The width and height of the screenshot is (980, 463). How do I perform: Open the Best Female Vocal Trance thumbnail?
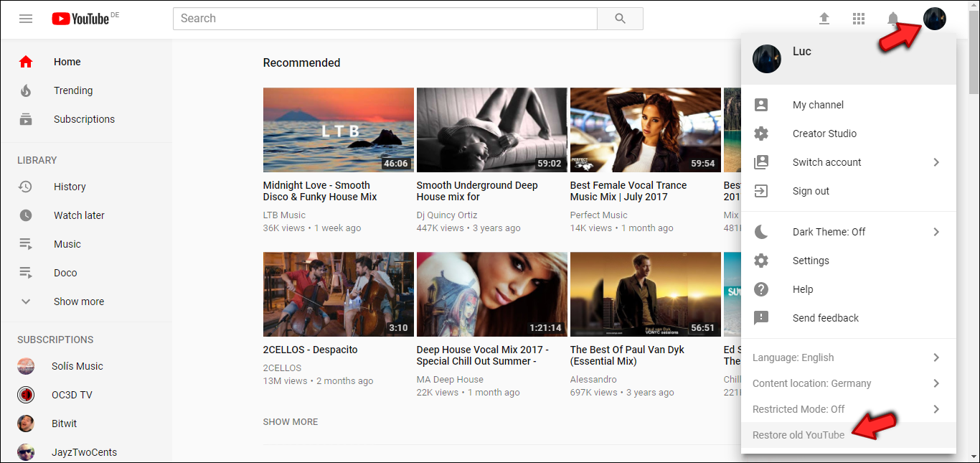646,130
